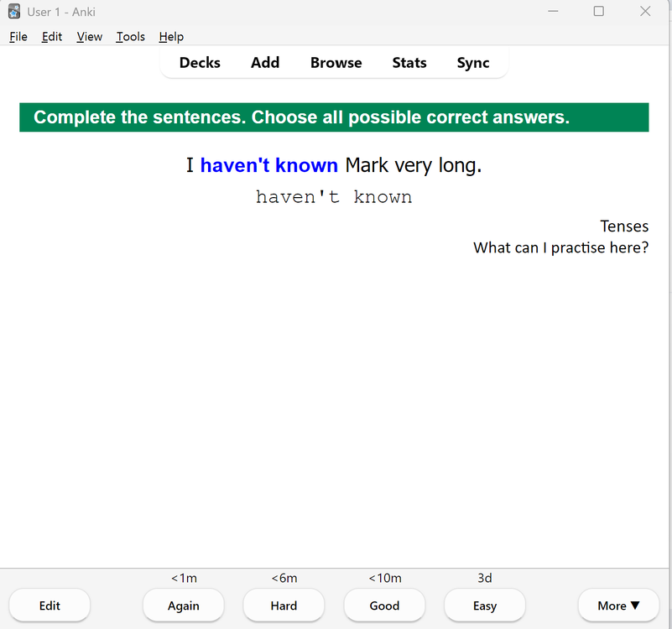This screenshot has height=629, width=672.
Task: Open the Browse card browser
Action: 336,63
